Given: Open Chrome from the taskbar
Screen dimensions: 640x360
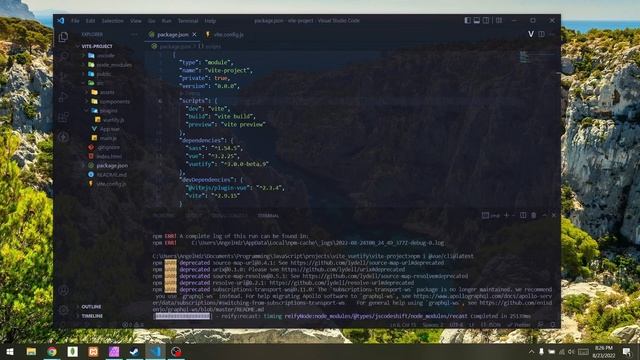Looking at the screenshot, I should tap(52, 351).
